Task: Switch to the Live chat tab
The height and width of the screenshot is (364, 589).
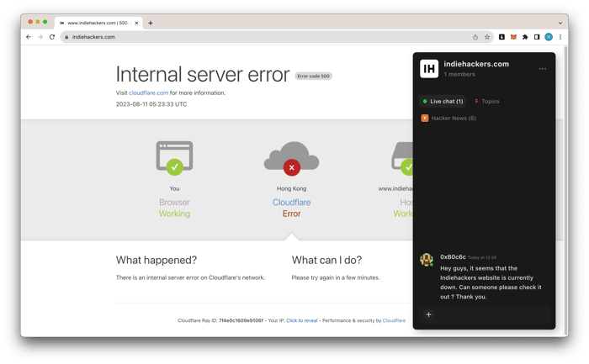Action: tap(443, 102)
